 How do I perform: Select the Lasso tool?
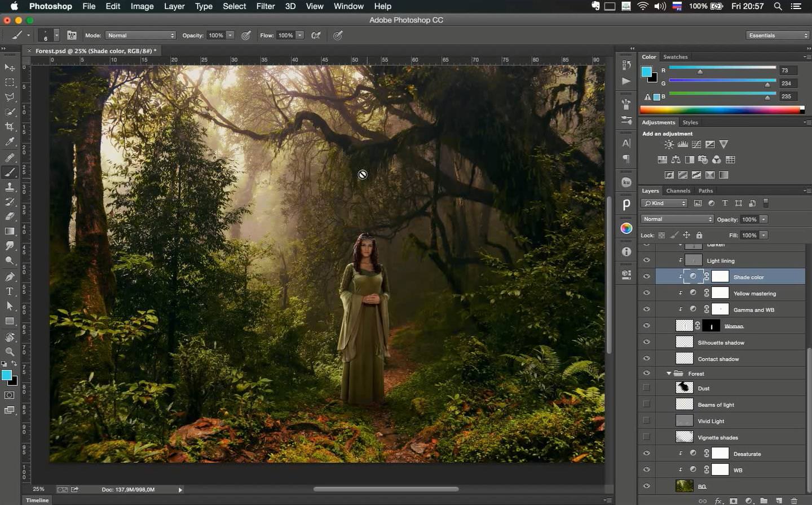click(10, 97)
